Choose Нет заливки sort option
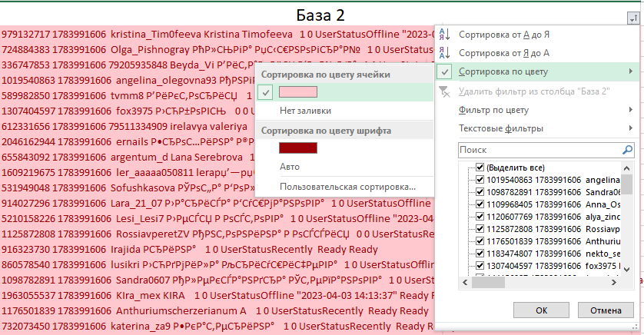Screen dimensions: 644x335 pyautogui.click(x=298, y=111)
